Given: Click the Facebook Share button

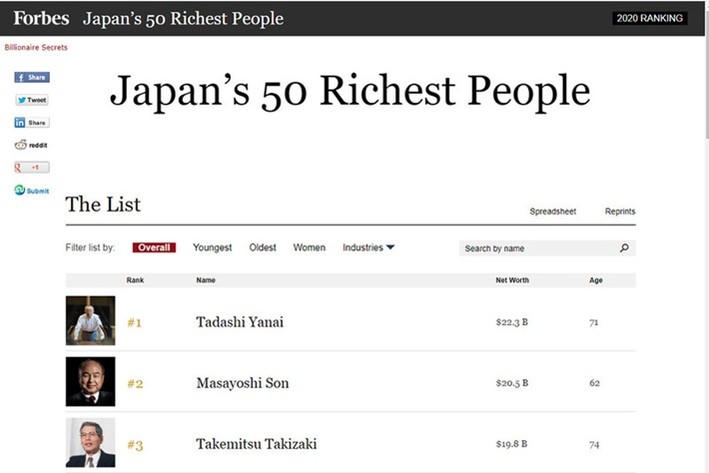Looking at the screenshot, I should [x=31, y=77].
